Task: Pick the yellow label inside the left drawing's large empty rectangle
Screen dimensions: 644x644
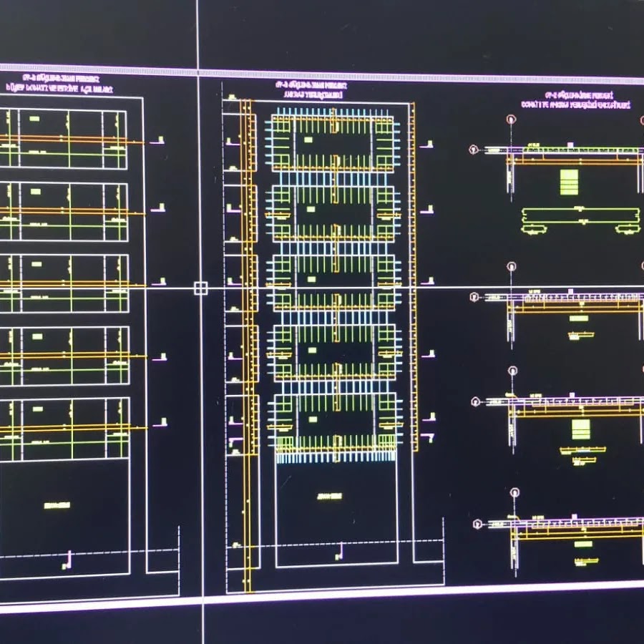Action: [57, 505]
